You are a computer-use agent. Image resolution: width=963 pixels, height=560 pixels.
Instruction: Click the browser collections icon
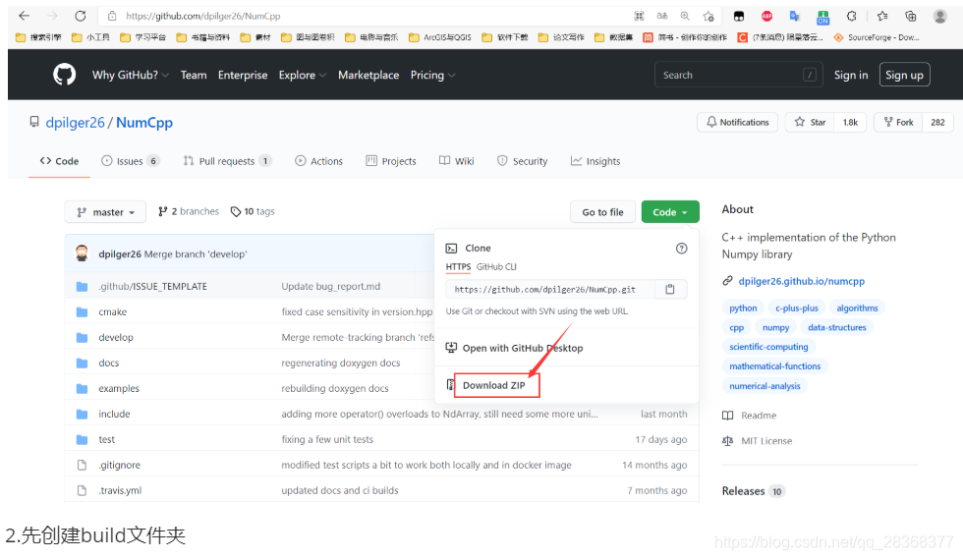[911, 16]
